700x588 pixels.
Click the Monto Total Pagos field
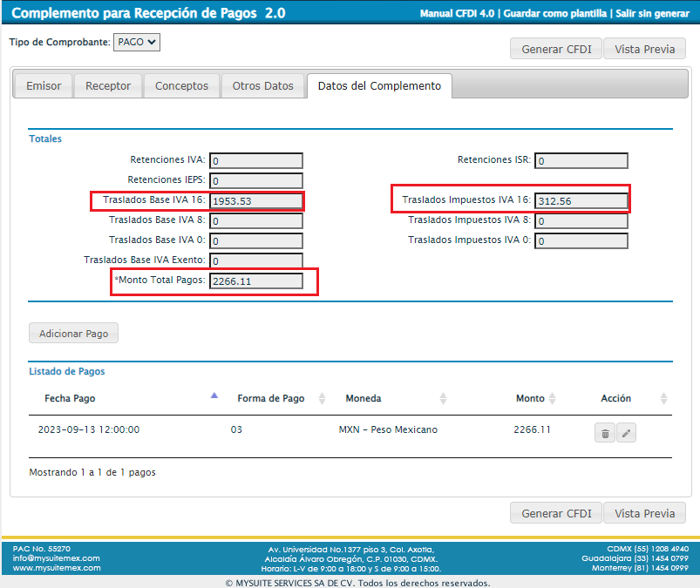point(256,281)
